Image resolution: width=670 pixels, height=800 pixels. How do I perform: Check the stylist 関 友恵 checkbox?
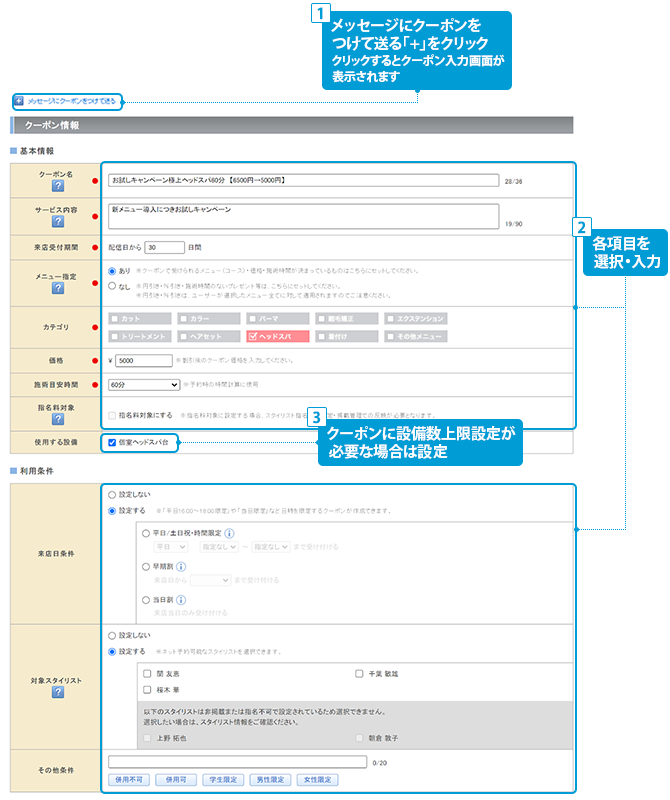click(148, 674)
